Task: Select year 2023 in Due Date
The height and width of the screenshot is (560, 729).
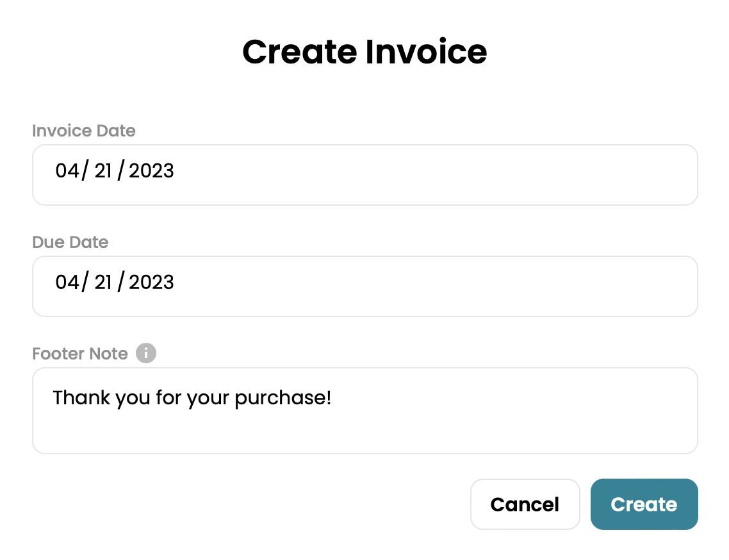Action: coord(152,282)
